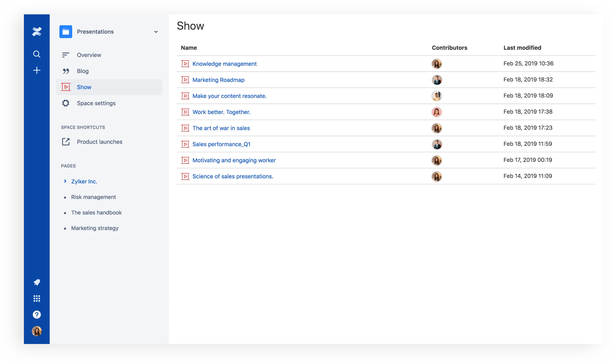This screenshot has height=364, width=613.
Task: Click the search icon in the left sidebar
Action: pos(36,54)
